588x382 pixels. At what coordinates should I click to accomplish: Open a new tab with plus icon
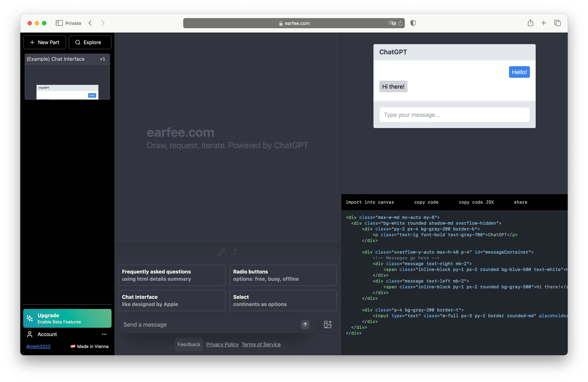pos(544,23)
